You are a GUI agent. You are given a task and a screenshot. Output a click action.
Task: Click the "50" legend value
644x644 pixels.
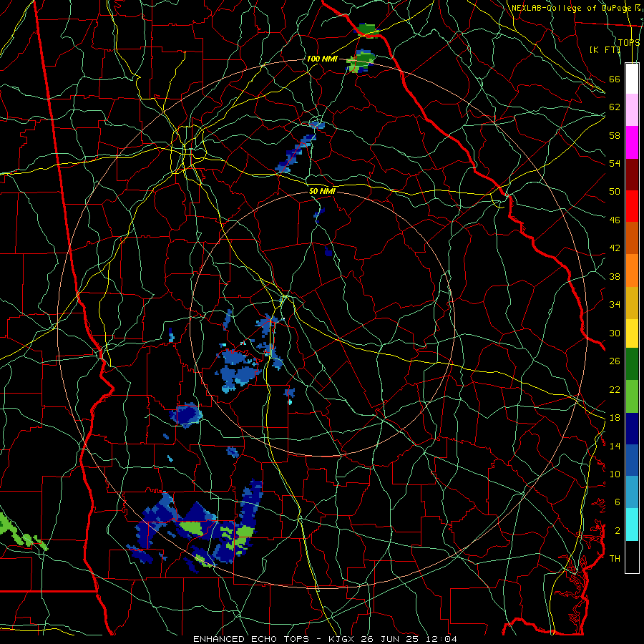tap(615, 191)
